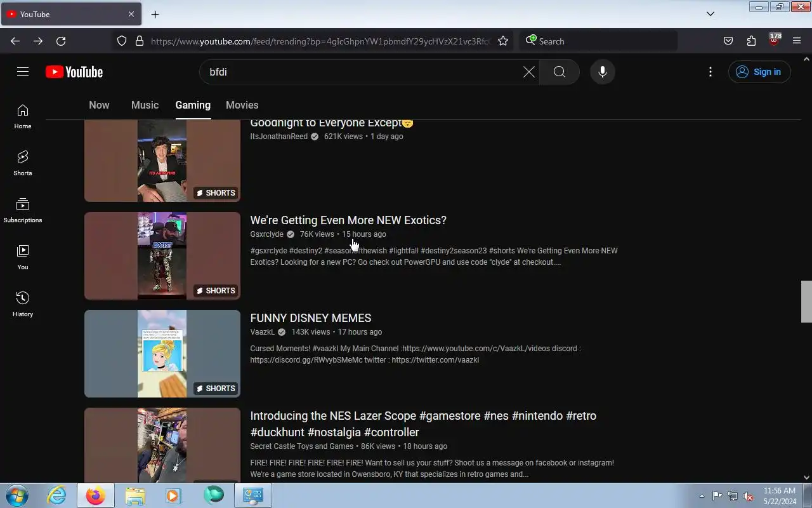Screen dimensions: 812x508
Task: Show tracking protection shield info
Action: coord(122,41)
